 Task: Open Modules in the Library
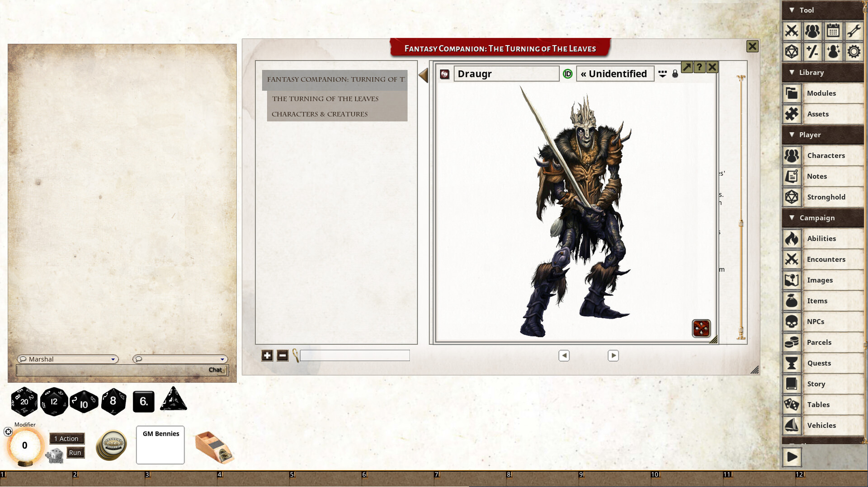pos(822,93)
